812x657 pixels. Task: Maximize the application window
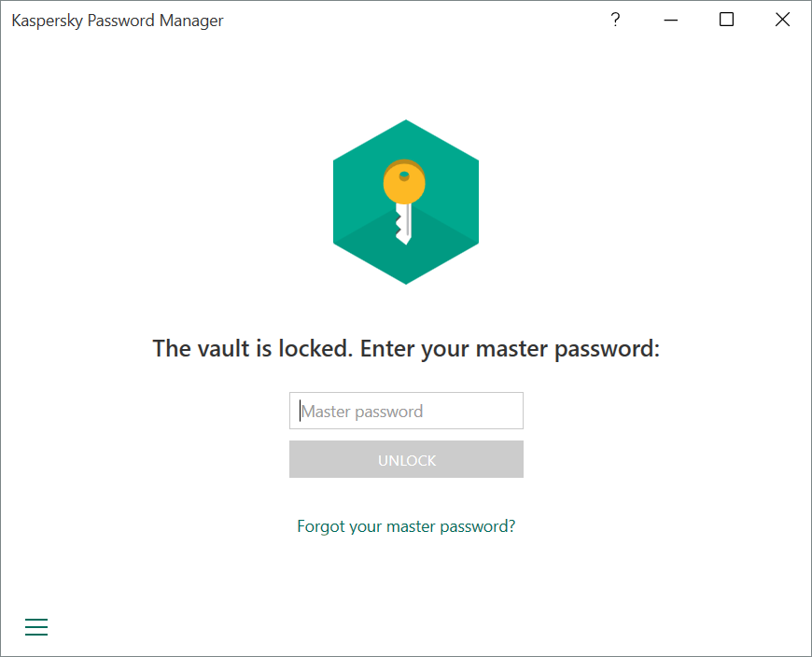click(x=726, y=20)
